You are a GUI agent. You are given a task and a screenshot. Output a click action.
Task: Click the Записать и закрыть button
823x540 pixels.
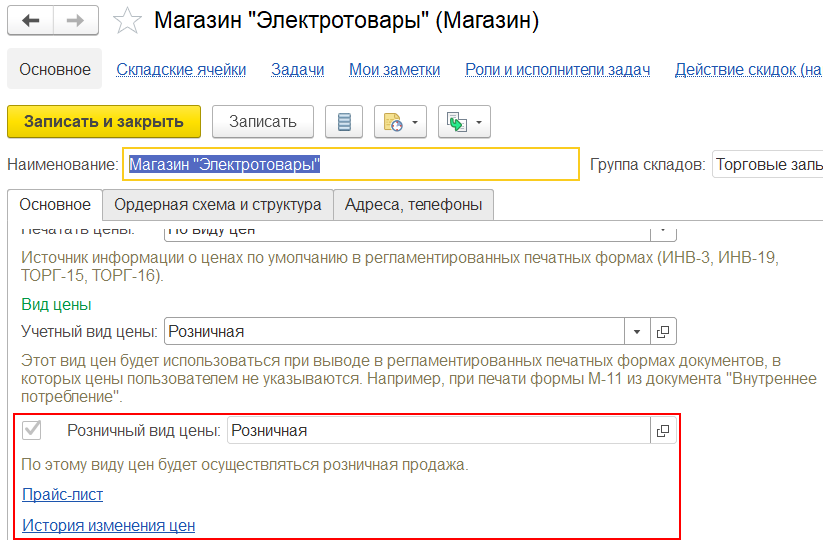[104, 122]
